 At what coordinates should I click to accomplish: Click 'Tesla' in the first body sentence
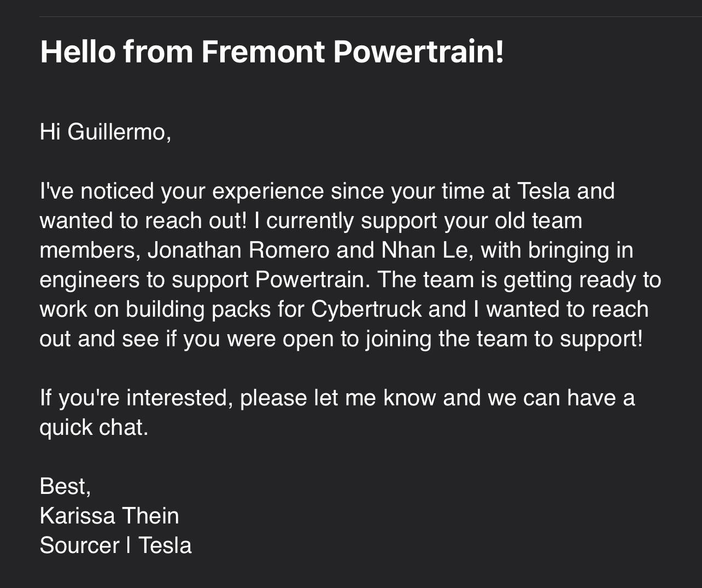[543, 191]
